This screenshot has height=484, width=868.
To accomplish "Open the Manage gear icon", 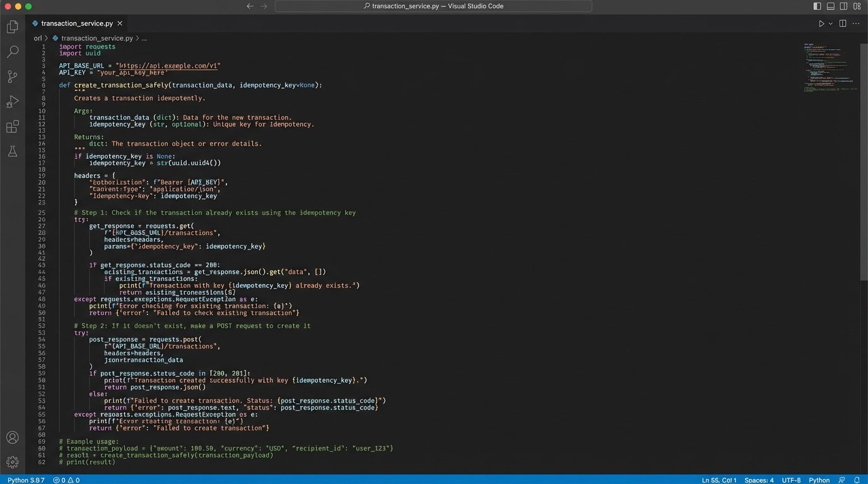I will coord(12,462).
